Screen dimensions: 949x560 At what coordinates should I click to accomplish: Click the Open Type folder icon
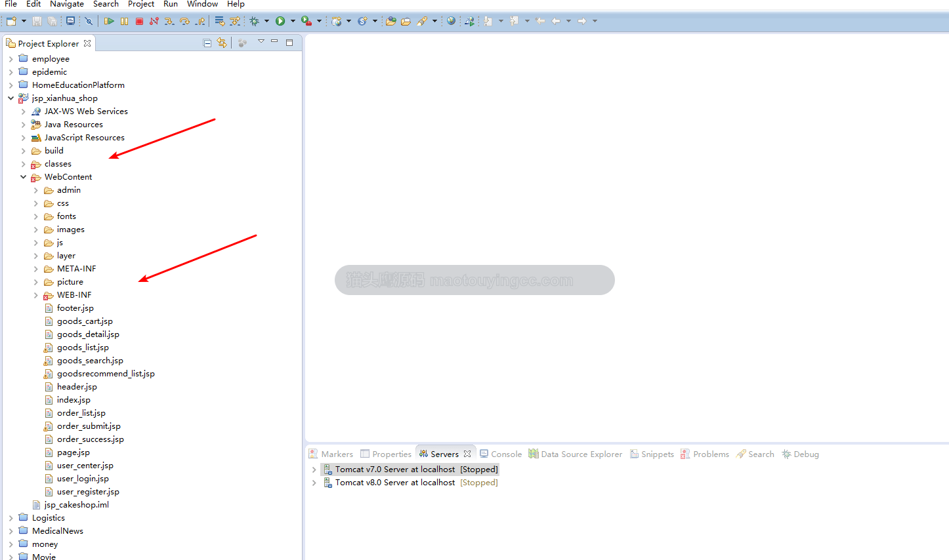(390, 21)
